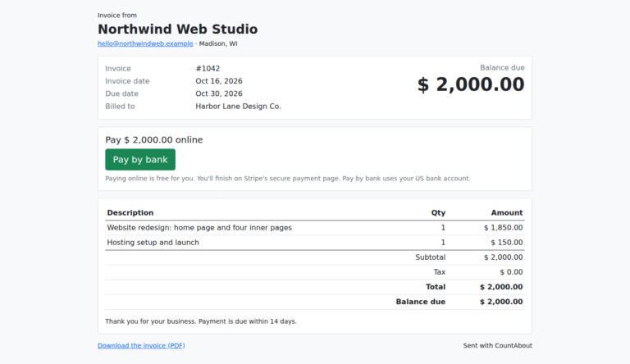630x364 pixels.
Task: Click the Invoice from label
Action: (117, 16)
